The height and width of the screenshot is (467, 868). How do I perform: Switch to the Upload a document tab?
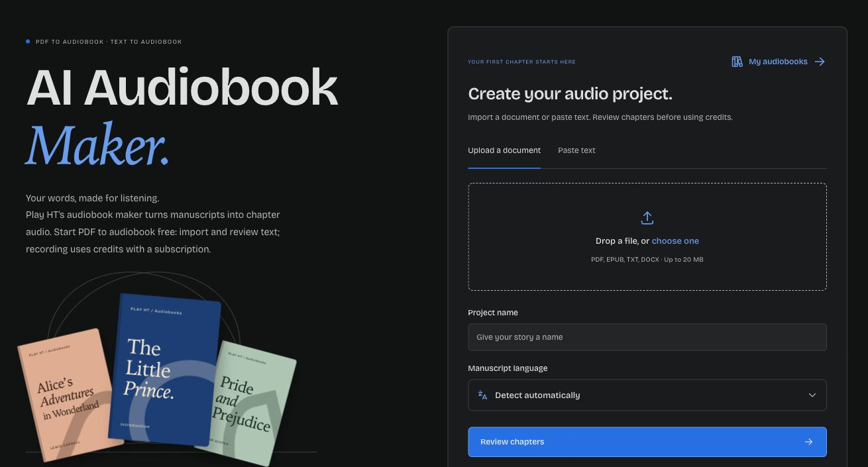[x=504, y=150]
